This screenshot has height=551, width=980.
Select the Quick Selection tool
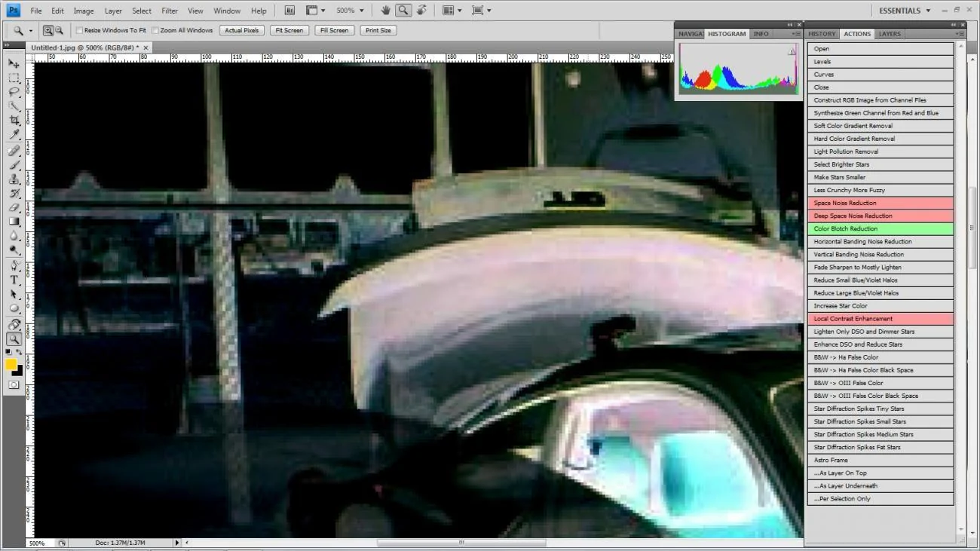pos(14,106)
